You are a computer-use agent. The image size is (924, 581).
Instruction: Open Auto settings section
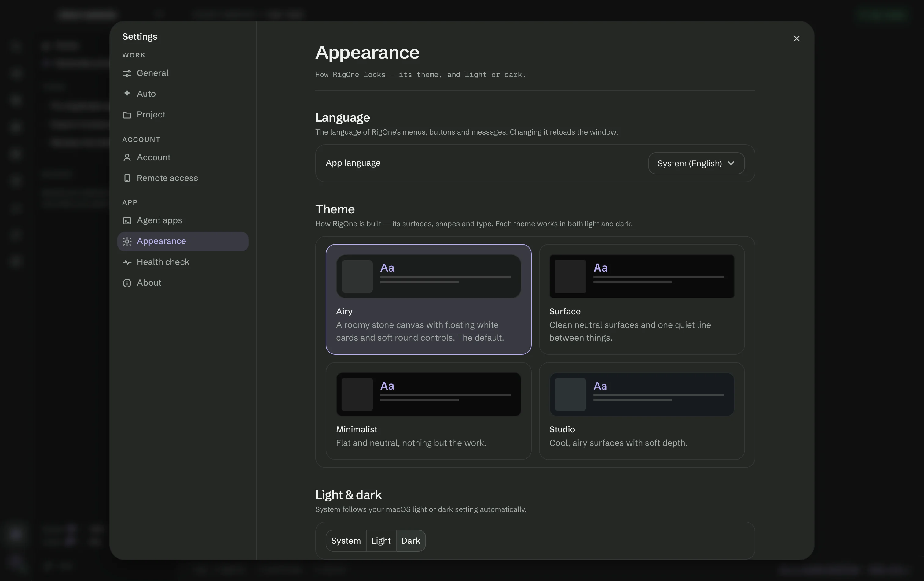[x=183, y=94]
